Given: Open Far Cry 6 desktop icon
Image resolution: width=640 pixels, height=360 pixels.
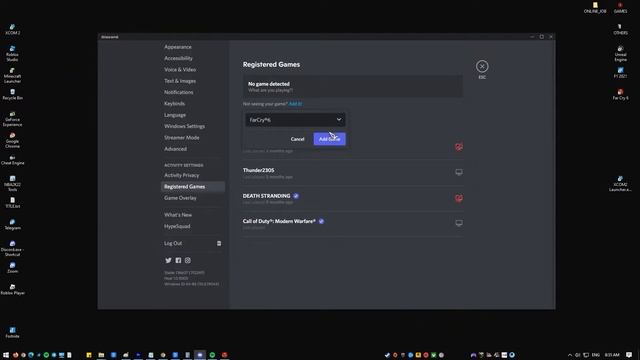Looking at the screenshot, I should tap(620, 95).
